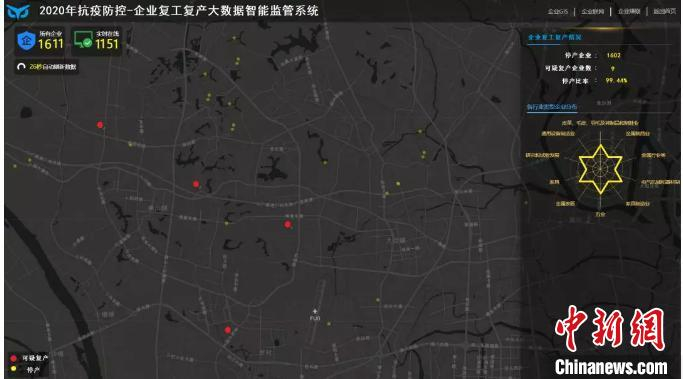Screen dimensions: 683x379
Task: Click the yellow star radar chart
Action: click(600, 169)
